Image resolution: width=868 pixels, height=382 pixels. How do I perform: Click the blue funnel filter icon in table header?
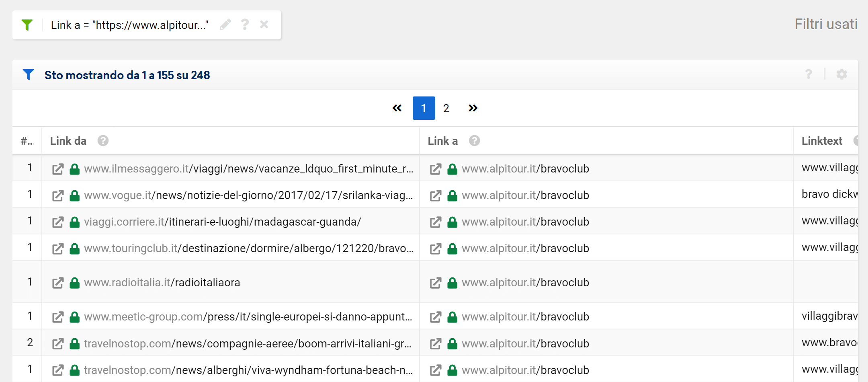[29, 75]
